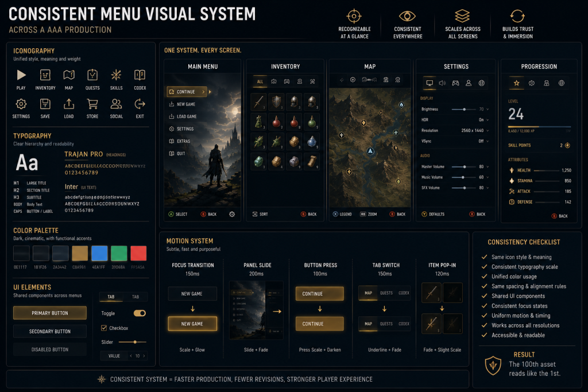
Task: Open the Quests icon in Iconography
Action: coord(92,75)
